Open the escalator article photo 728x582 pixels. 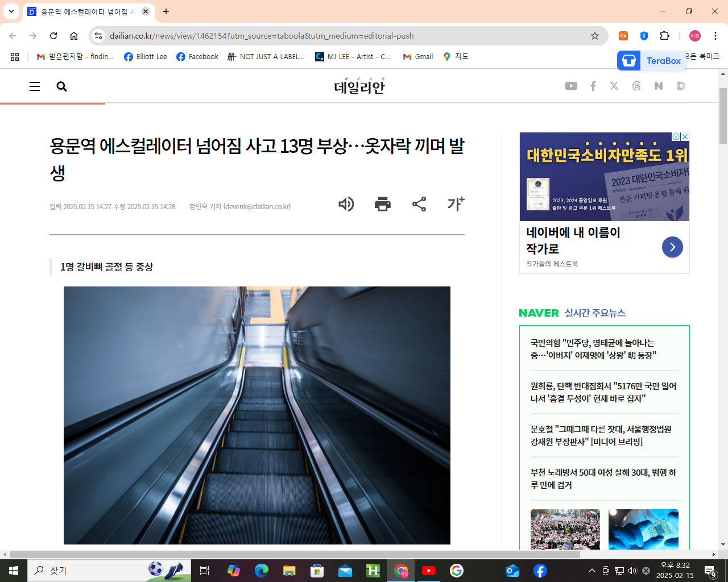click(257, 415)
